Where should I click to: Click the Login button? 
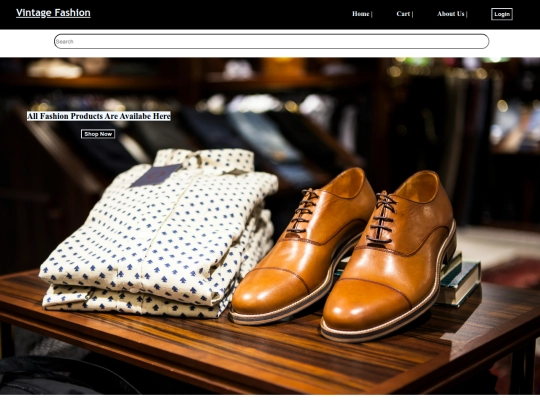(502, 14)
